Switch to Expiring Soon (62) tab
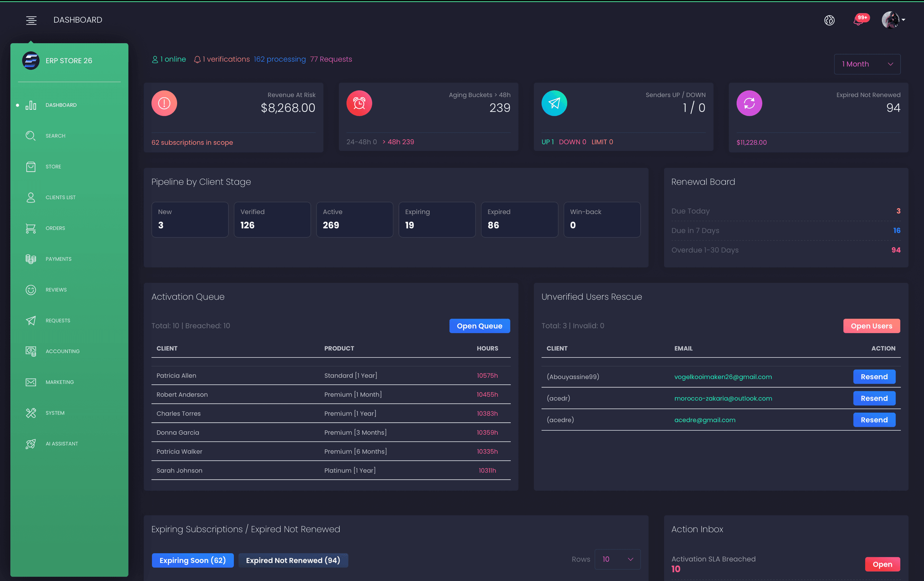Viewport: 924px width, 581px height. coord(193,560)
